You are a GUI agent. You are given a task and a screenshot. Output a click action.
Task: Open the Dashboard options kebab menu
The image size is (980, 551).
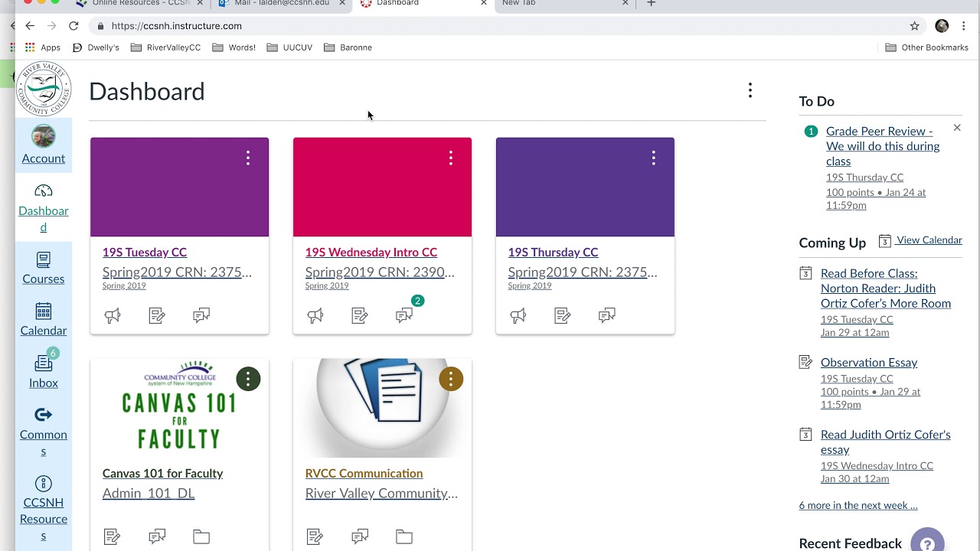750,90
